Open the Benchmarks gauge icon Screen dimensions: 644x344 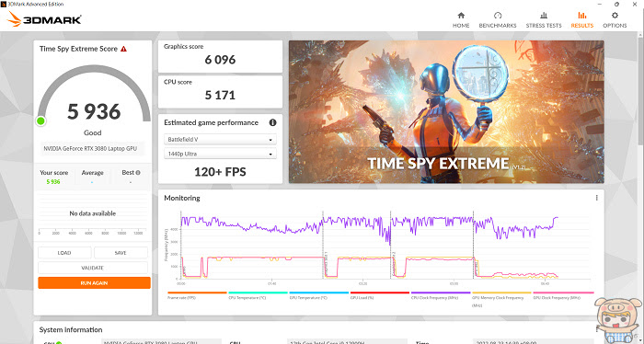click(x=498, y=16)
